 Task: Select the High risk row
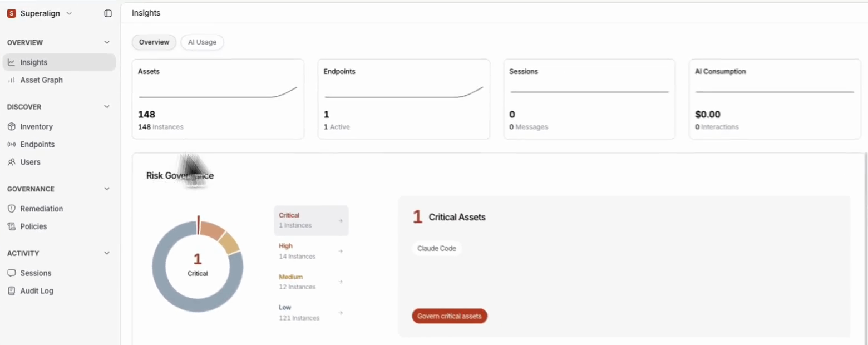(311, 251)
